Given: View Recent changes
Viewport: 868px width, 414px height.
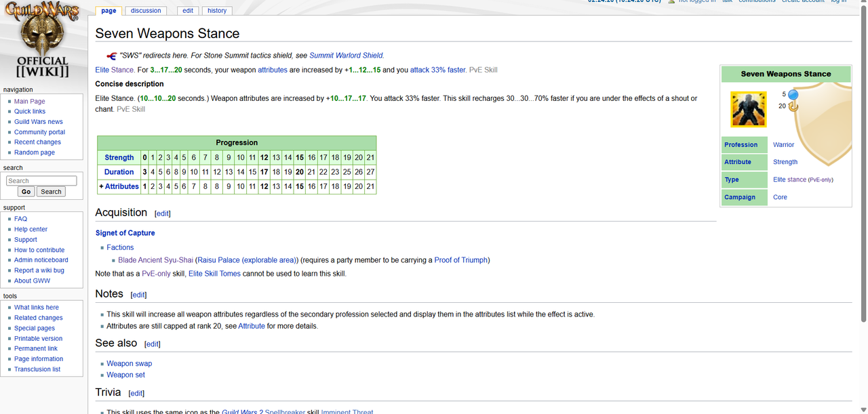Looking at the screenshot, I should (x=37, y=142).
